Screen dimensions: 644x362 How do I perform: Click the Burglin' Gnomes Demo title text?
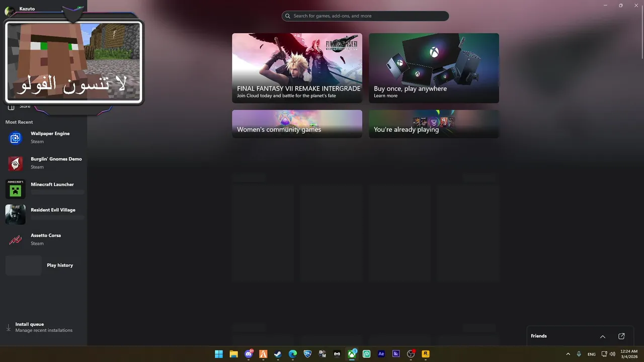(56, 159)
